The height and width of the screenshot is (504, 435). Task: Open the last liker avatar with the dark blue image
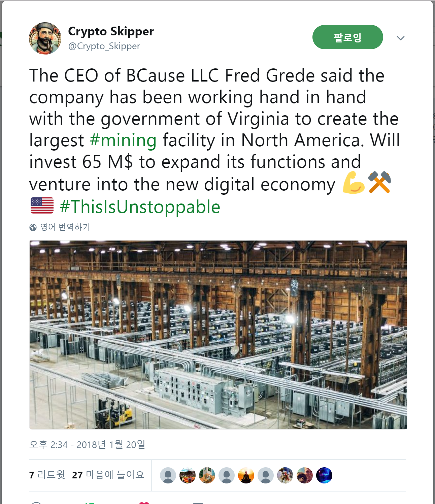324,475
